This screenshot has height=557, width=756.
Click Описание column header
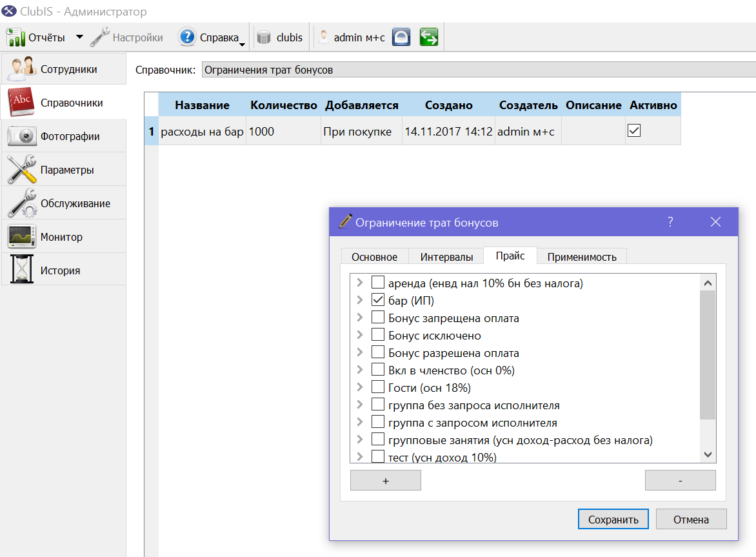pyautogui.click(x=593, y=105)
